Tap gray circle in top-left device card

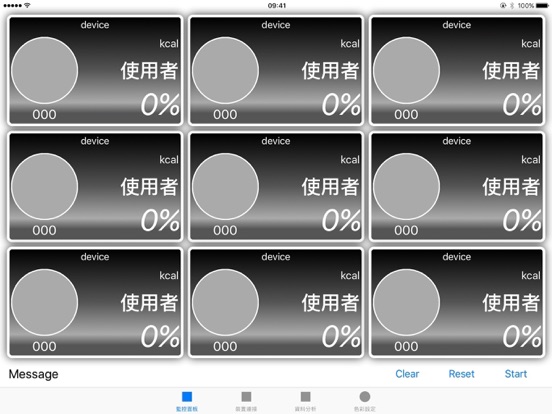point(44,70)
